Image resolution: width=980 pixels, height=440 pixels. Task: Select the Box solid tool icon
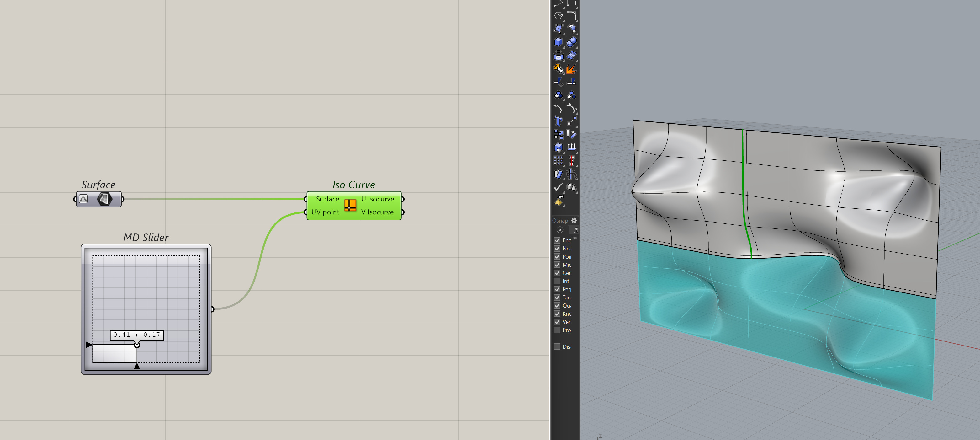[x=558, y=42]
